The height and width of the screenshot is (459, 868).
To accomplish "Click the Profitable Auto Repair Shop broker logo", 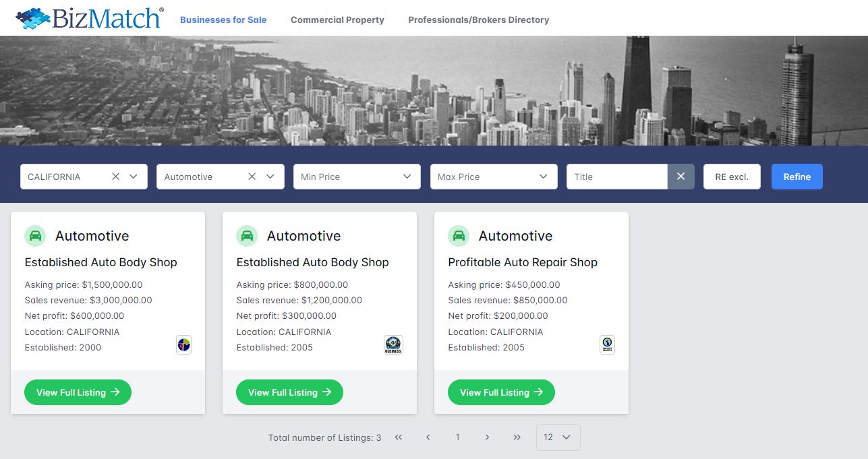I will click(x=607, y=345).
